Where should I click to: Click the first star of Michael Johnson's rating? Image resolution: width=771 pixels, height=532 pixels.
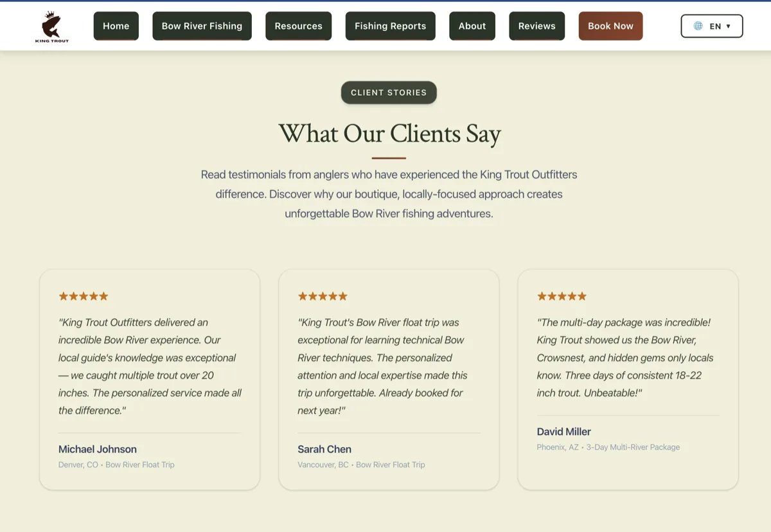pos(62,296)
